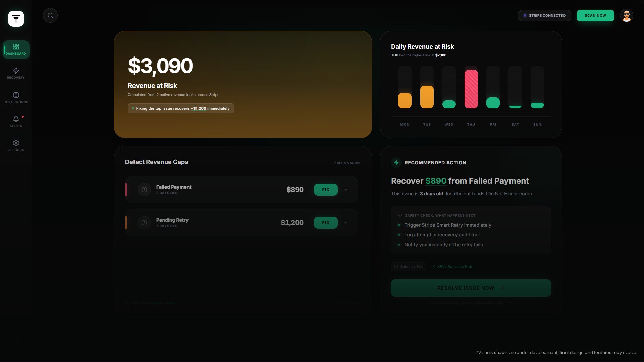
Task: Click the $890 link in recommendation heading
Action: tap(436, 181)
